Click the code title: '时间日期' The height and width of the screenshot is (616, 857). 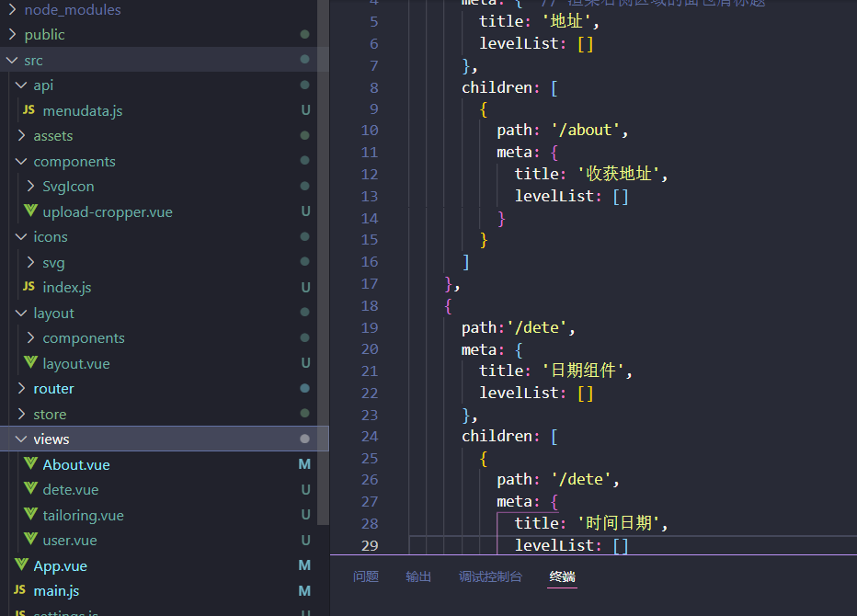tap(591, 523)
